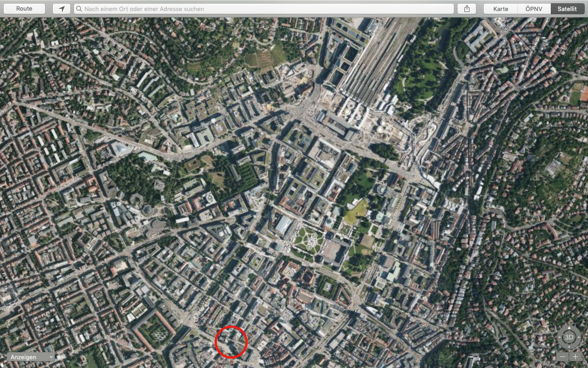The image size is (588, 368).
Task: Click the right tick on the compass ring
Action: [x=578, y=337]
